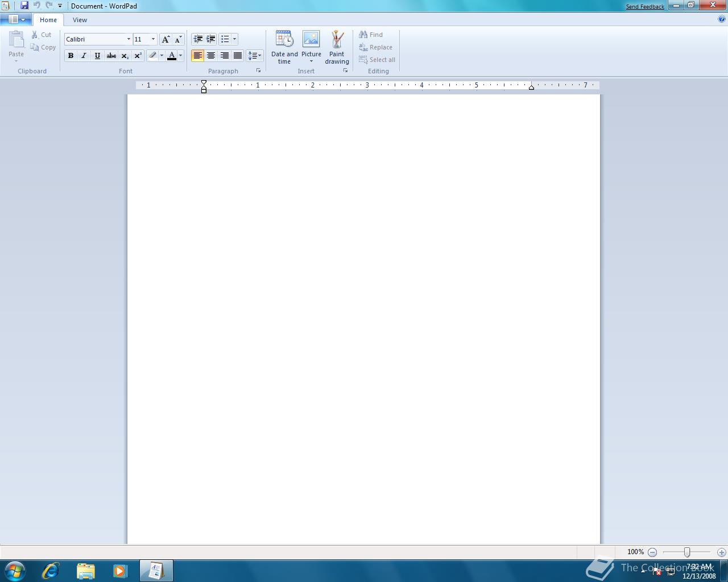Click into the Calibri font name box
This screenshot has height=582, width=728.
pyautogui.click(x=94, y=39)
